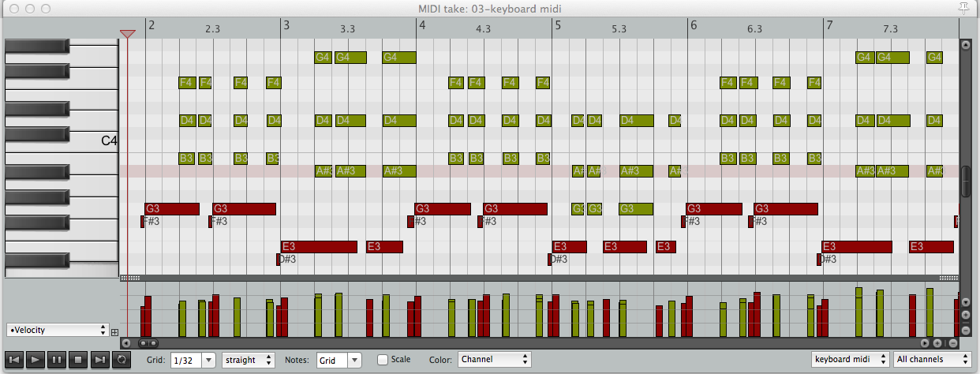
Task: Skip to end with the forward transport button
Action: [x=99, y=360]
